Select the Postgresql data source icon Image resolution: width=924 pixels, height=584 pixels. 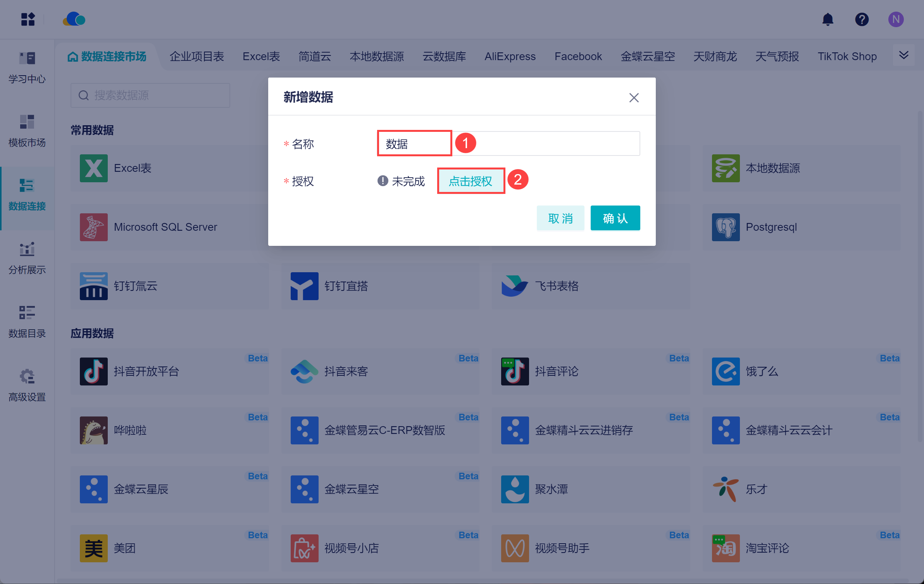pyautogui.click(x=726, y=227)
